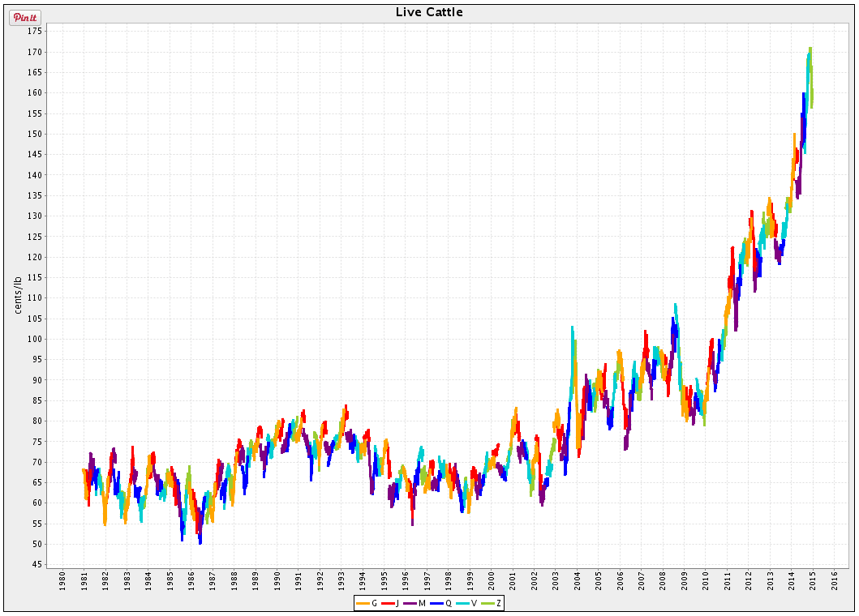
Task: Expand the legend box below the chart
Action: click(x=429, y=603)
